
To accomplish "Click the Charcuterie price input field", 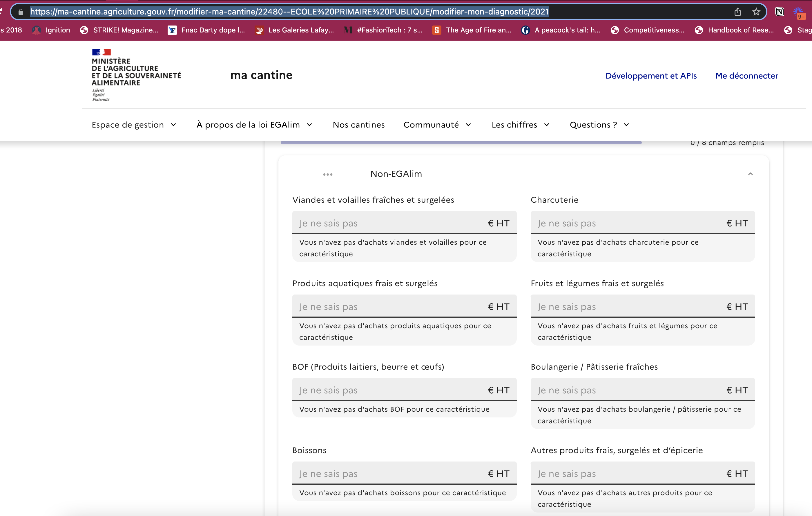I will [627, 223].
